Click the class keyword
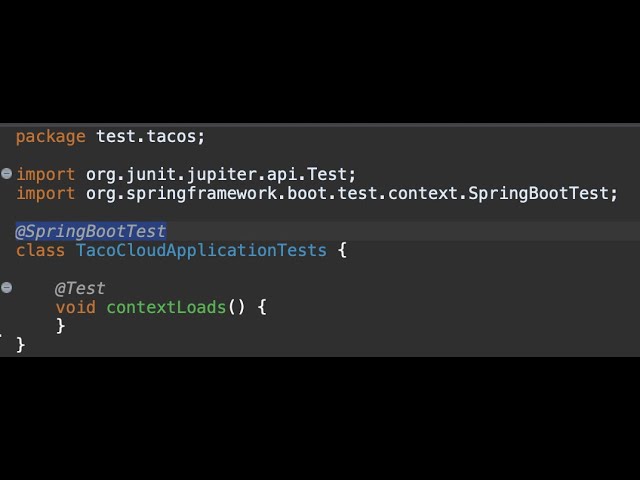Screen dimensions: 640x480 point(40,250)
